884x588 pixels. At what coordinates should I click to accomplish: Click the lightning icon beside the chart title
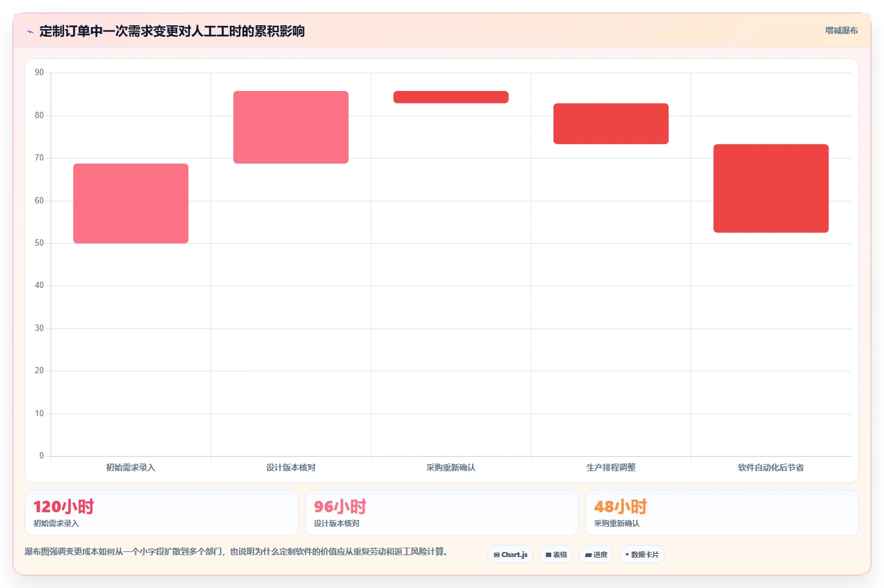pyautogui.click(x=30, y=32)
